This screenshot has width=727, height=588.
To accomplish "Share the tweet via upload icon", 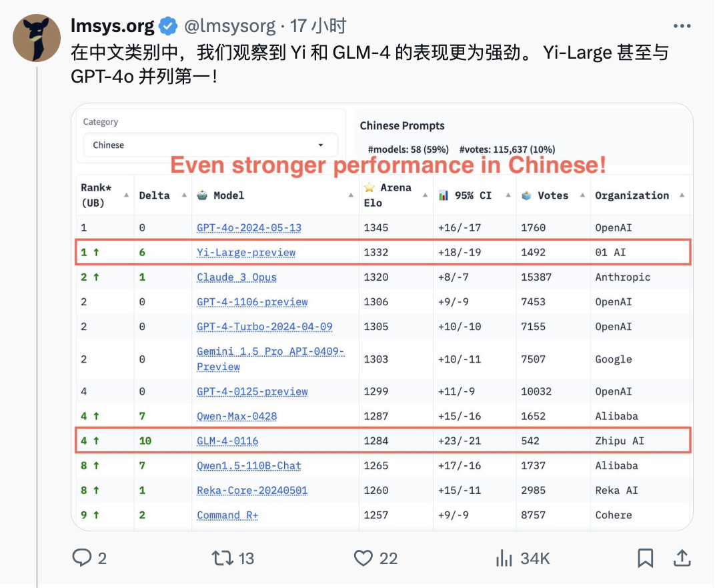I will coord(682,558).
